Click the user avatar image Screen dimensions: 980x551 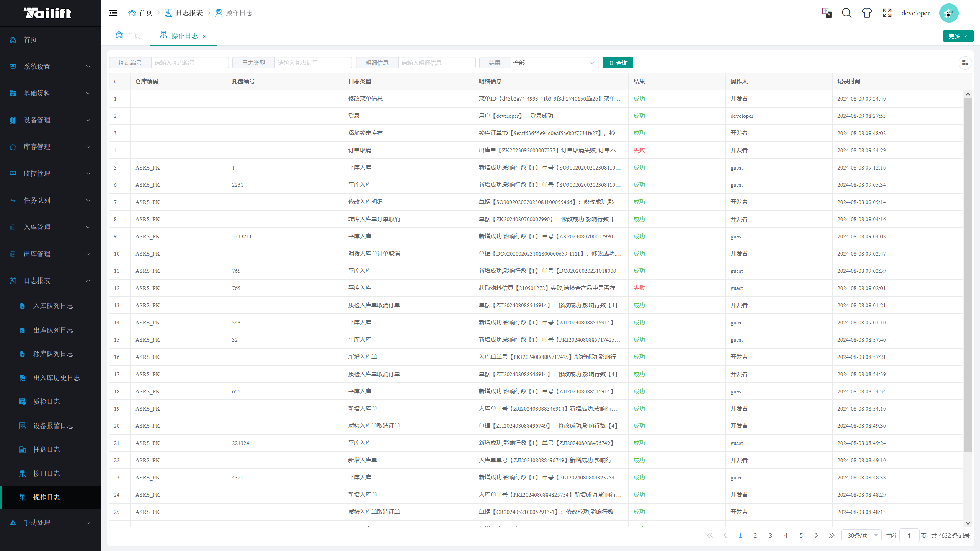[x=949, y=13]
